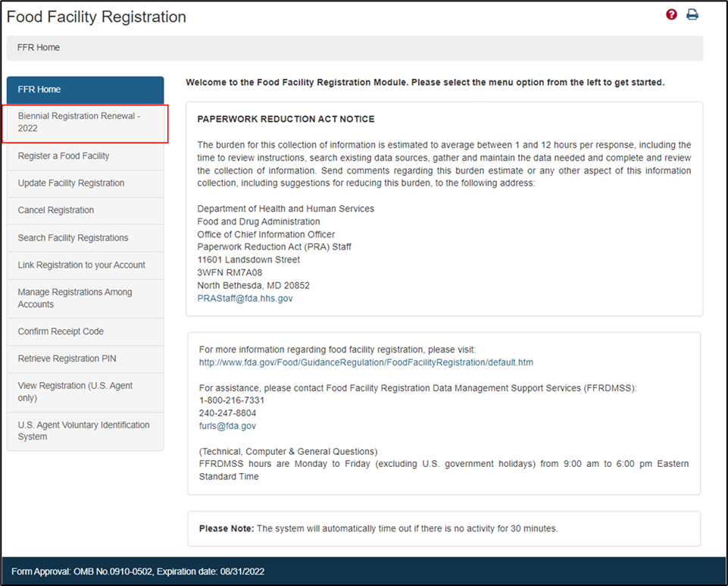Click the phone number 240-247-8804
The height and width of the screenshot is (586, 728).
(x=227, y=413)
